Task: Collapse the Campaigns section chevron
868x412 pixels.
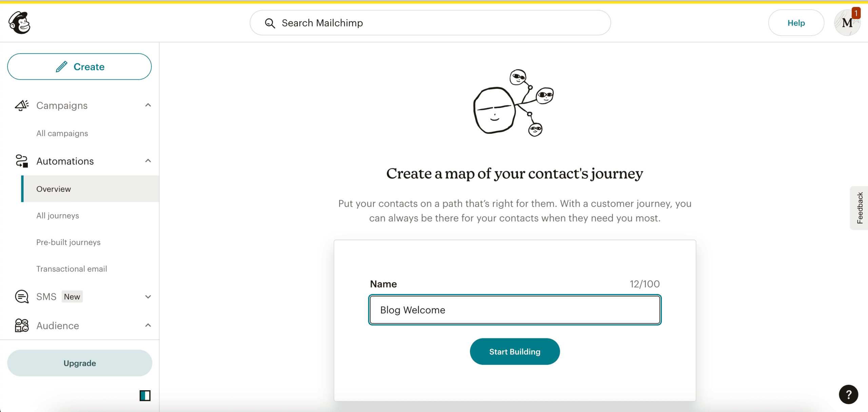Action: pos(148,105)
